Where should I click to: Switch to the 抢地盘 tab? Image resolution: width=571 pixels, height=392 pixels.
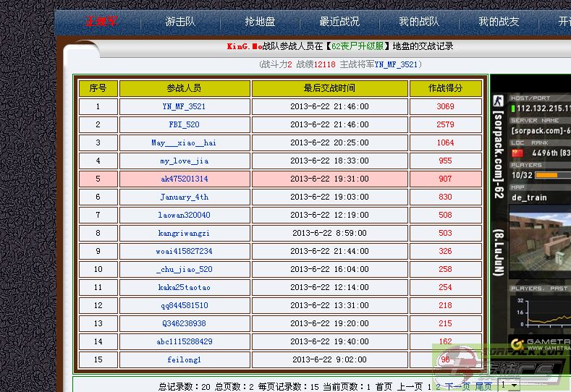pos(260,22)
